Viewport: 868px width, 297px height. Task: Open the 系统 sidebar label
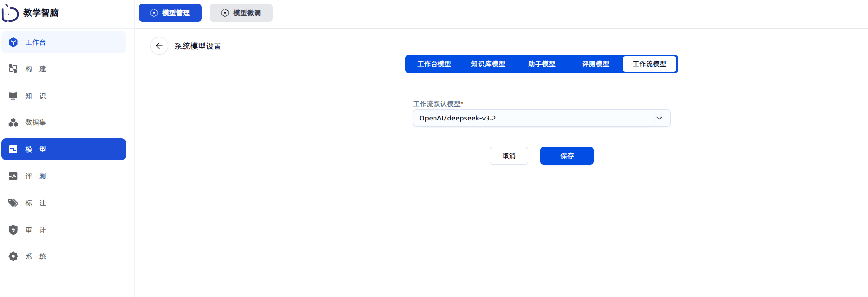[x=36, y=256]
